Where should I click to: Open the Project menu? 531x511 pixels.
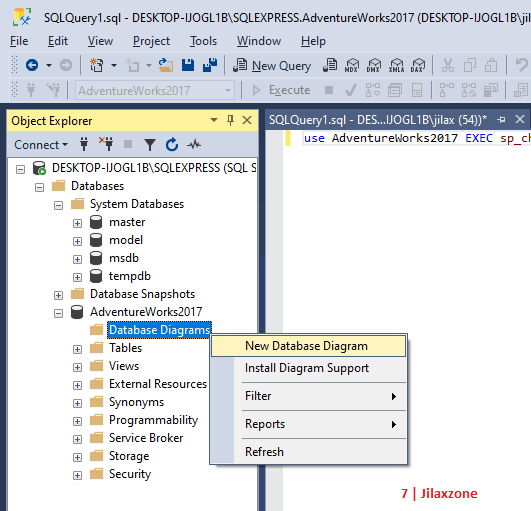click(x=151, y=41)
